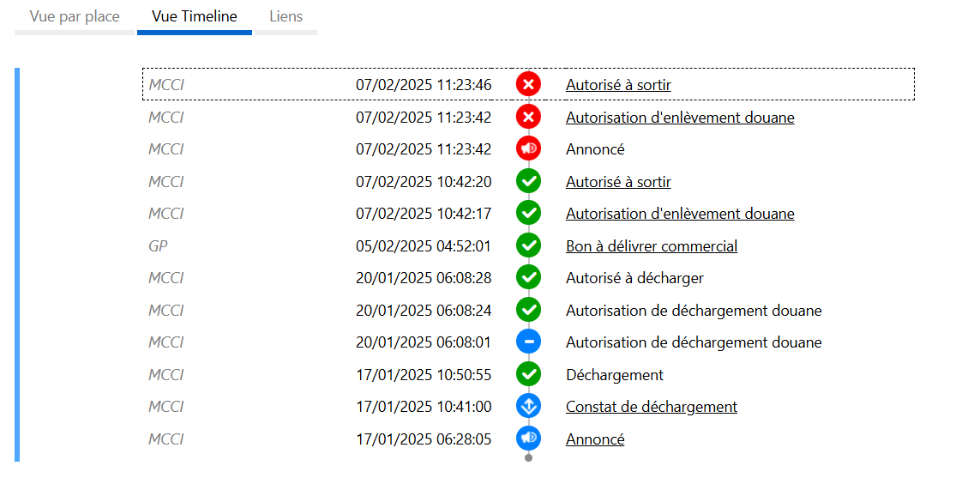The width and height of the screenshot is (980, 478).
Task: Open Autorisé à sortir link from 11:23:46
Action: point(618,85)
